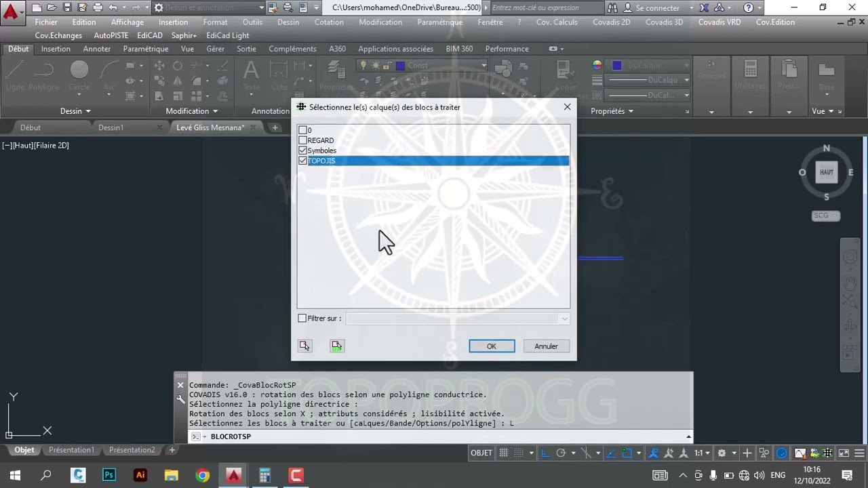Expand the Propriétés ribbon panel
Image resolution: width=868 pixels, height=488 pixels.
point(612,111)
